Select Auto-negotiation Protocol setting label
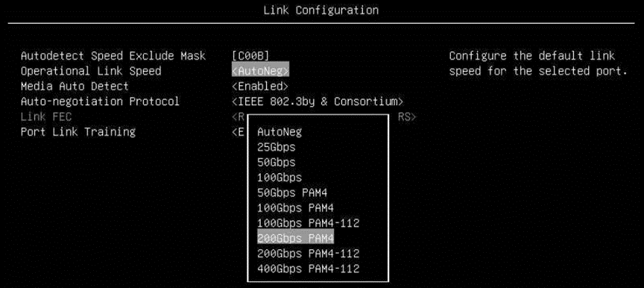 (x=100, y=101)
